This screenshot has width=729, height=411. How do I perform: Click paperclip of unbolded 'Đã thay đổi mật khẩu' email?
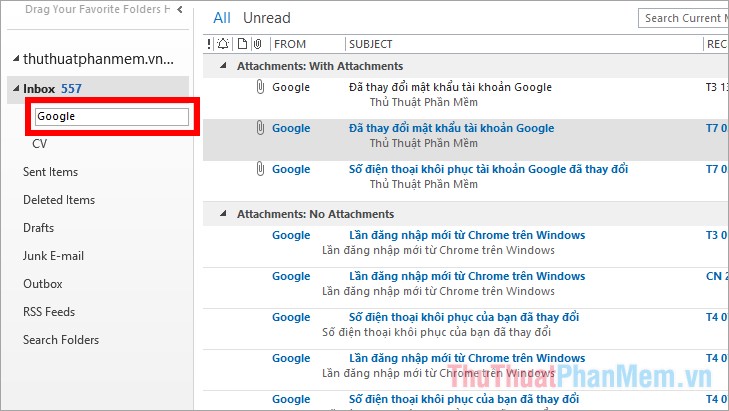pyautogui.click(x=260, y=86)
